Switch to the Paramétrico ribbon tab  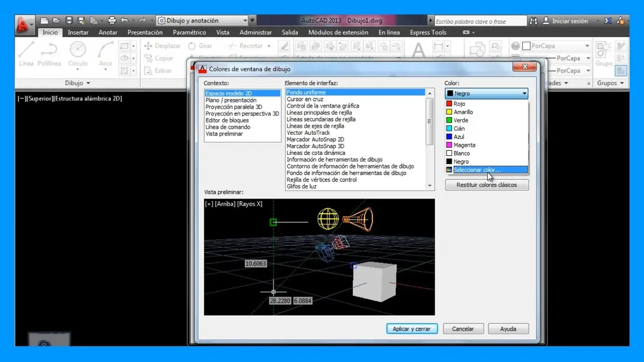[x=189, y=32]
